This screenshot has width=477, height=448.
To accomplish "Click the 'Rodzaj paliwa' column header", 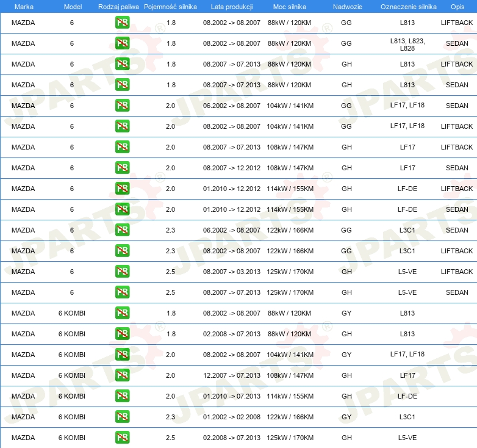I will point(118,6).
